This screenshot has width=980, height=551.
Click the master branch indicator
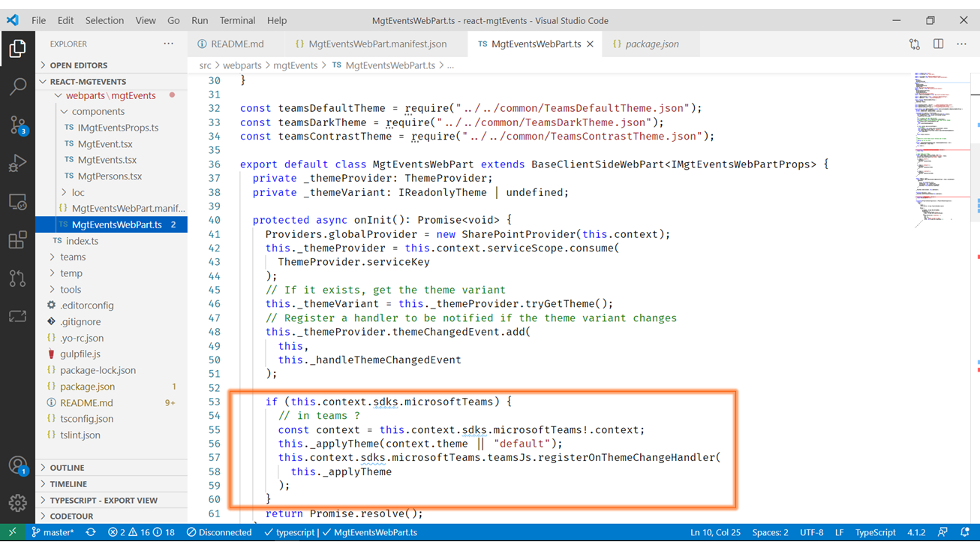[53, 532]
